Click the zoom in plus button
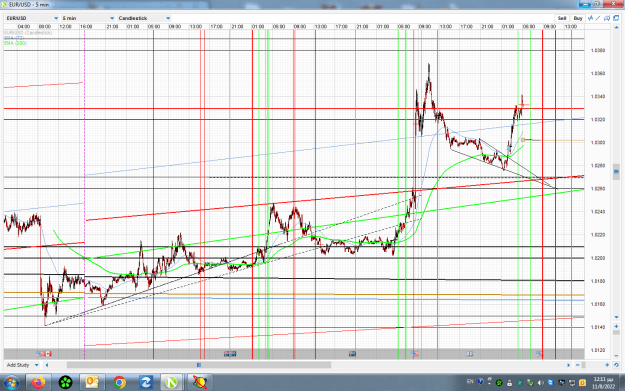This screenshot has height=391, width=625. [x=607, y=365]
